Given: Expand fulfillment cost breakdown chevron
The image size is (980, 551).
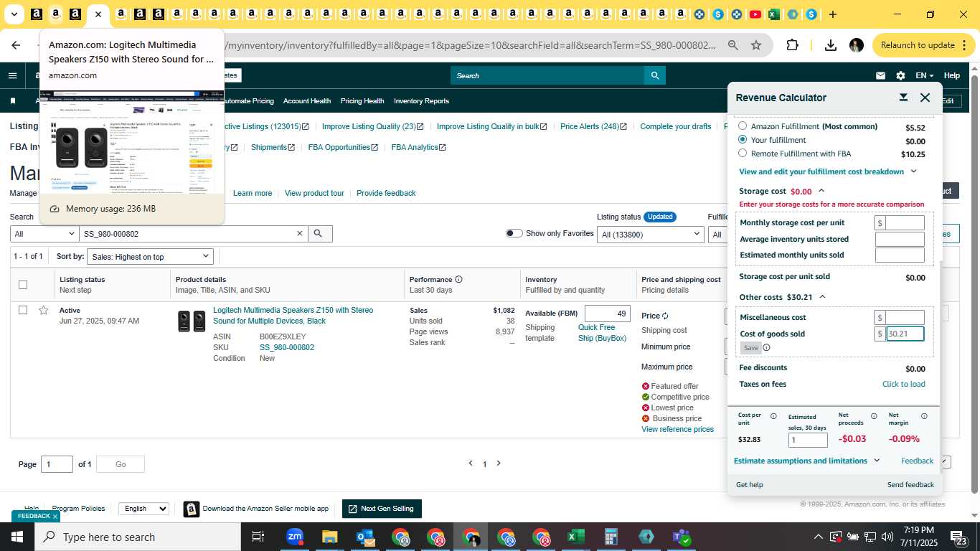Looking at the screenshot, I should click(x=913, y=171).
